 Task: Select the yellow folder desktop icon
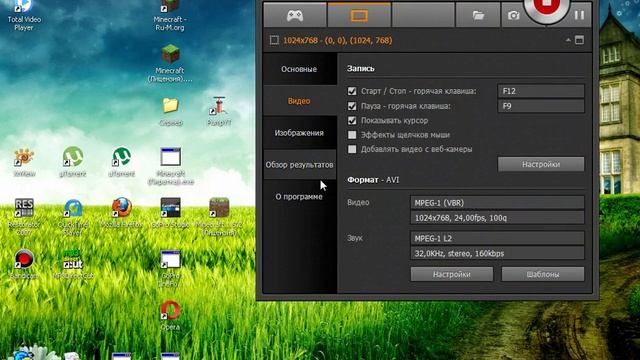click(171, 111)
